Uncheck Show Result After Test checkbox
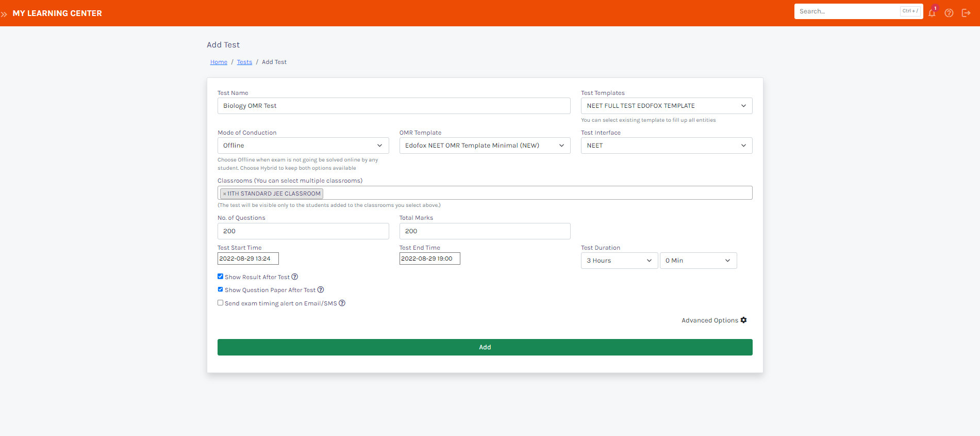Viewport: 980px width, 436px height. coord(220,277)
